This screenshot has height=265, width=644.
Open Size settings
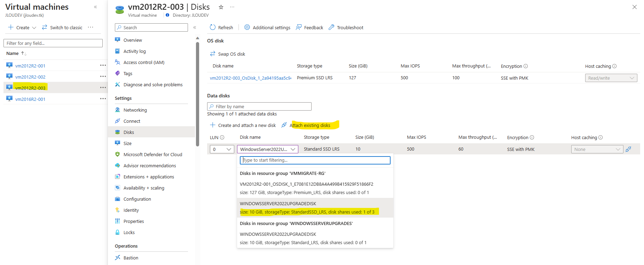coord(127,143)
